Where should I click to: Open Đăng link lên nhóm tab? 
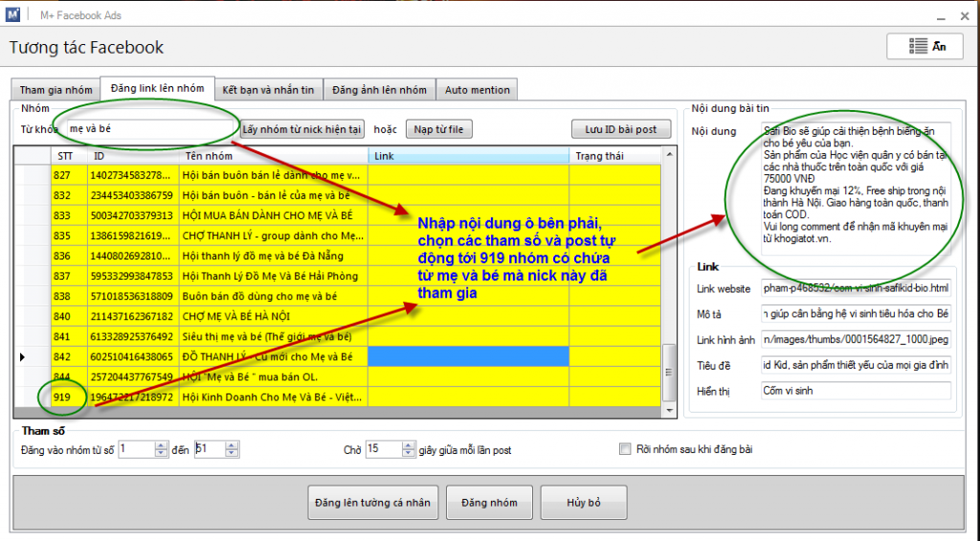[x=158, y=88]
